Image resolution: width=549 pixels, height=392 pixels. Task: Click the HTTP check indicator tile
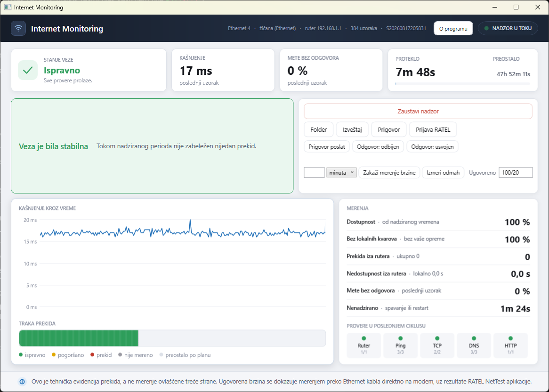[510, 345]
